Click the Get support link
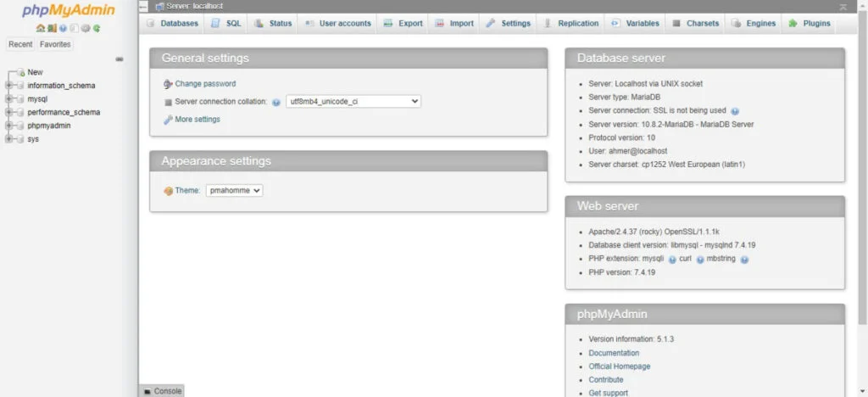This screenshot has width=868, height=397. (x=609, y=393)
